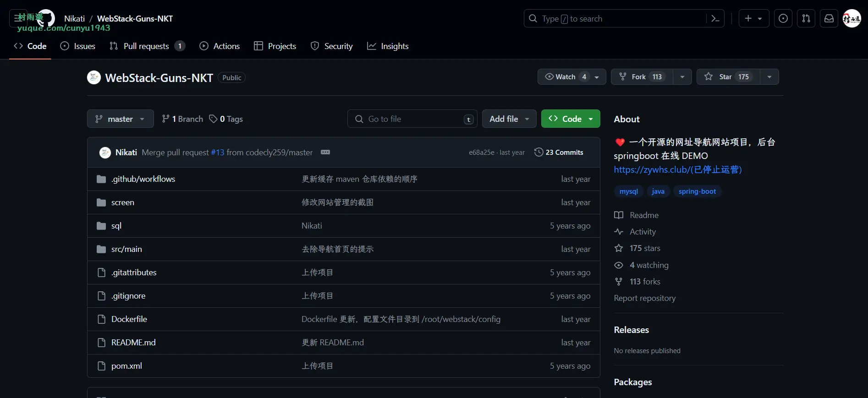Click the spring-boot topic tag
868x398 pixels.
click(x=697, y=191)
